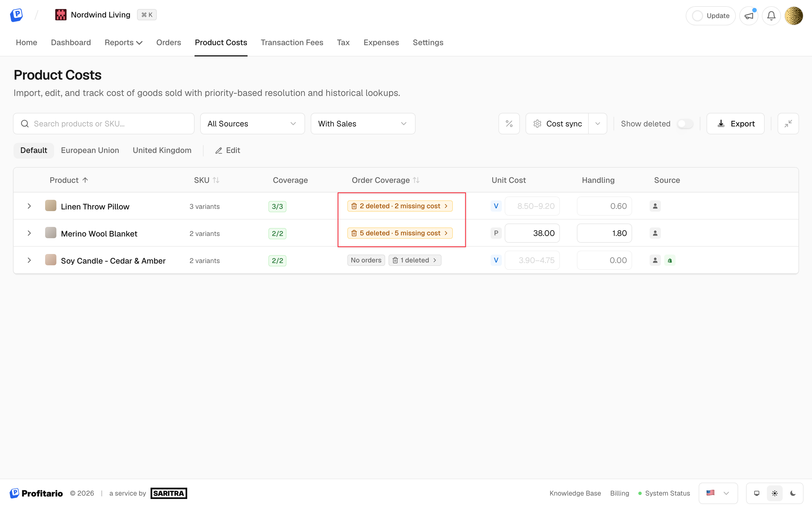812x508 pixels.
Task: Open the announcements megaphone icon
Action: [749, 16]
